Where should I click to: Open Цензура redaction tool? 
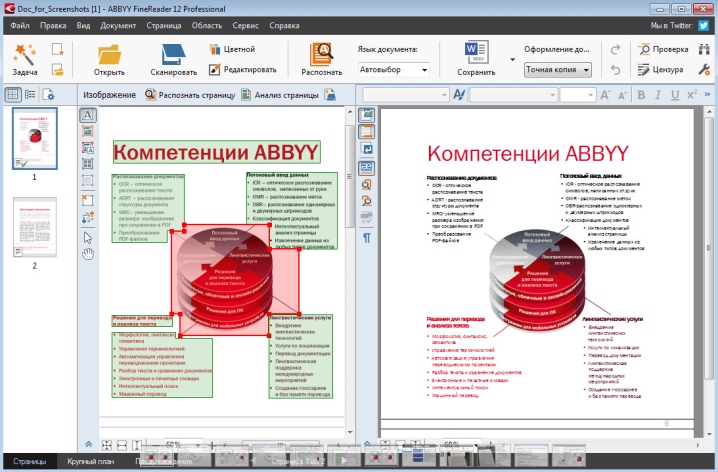point(660,70)
